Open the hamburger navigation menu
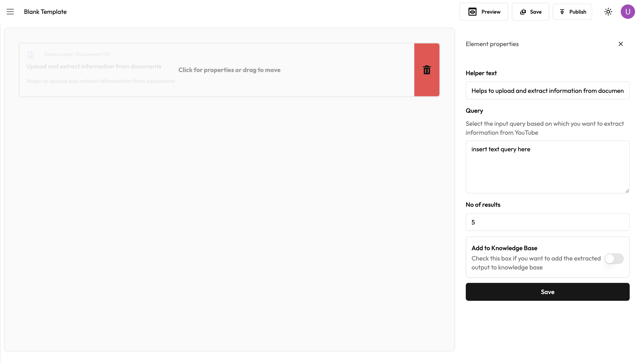The width and height of the screenshot is (644, 363). coord(10,12)
